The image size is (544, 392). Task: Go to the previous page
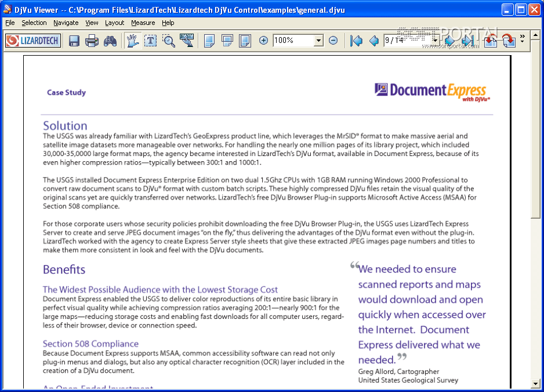[x=374, y=41]
